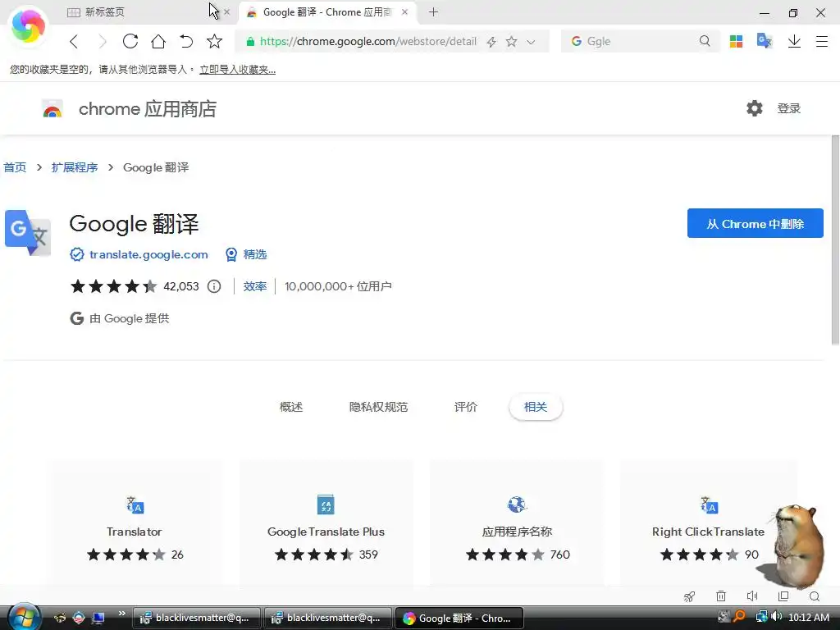This screenshot has height=630, width=840.
Task: Switch to first blacklivesmatter@q... taskbar window
Action: point(197,618)
